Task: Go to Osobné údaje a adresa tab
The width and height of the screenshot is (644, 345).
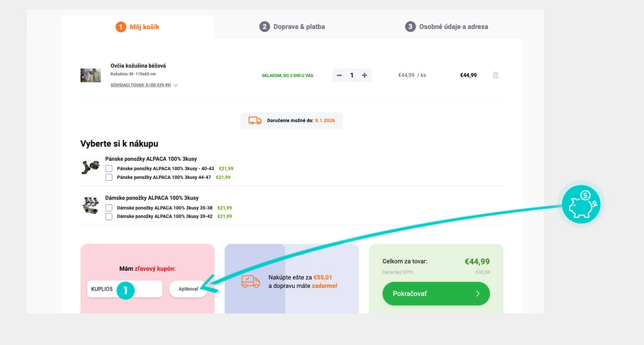Action: (x=447, y=27)
